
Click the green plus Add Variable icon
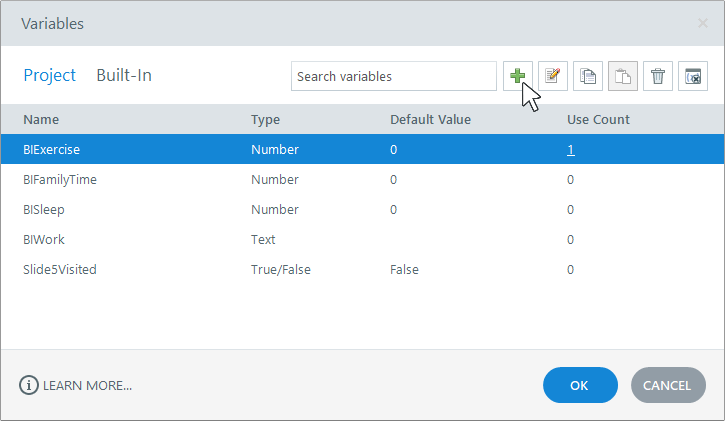click(517, 76)
